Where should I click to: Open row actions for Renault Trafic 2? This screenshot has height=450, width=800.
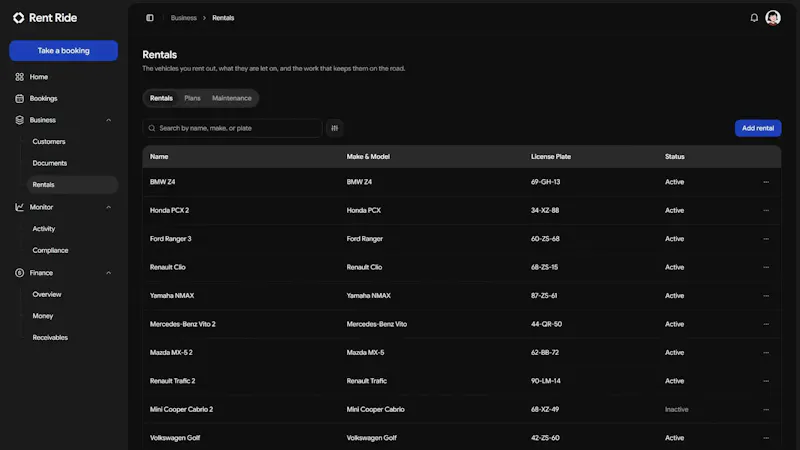coord(766,381)
